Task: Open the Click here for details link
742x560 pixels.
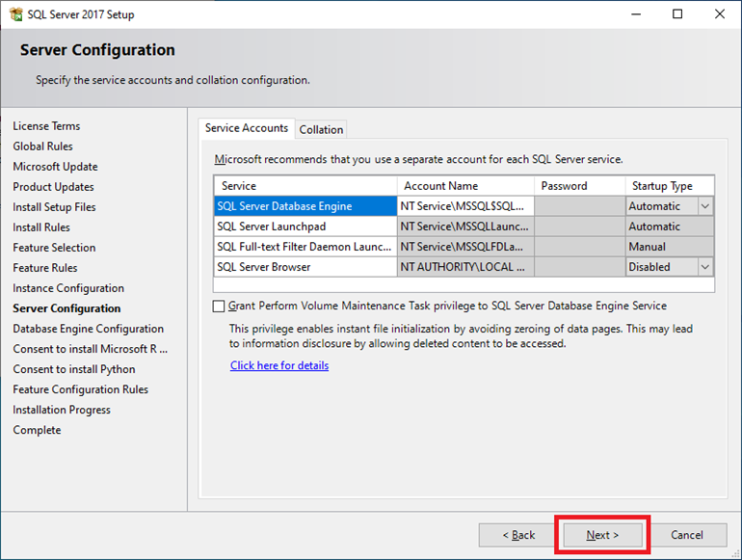Action: click(x=279, y=365)
